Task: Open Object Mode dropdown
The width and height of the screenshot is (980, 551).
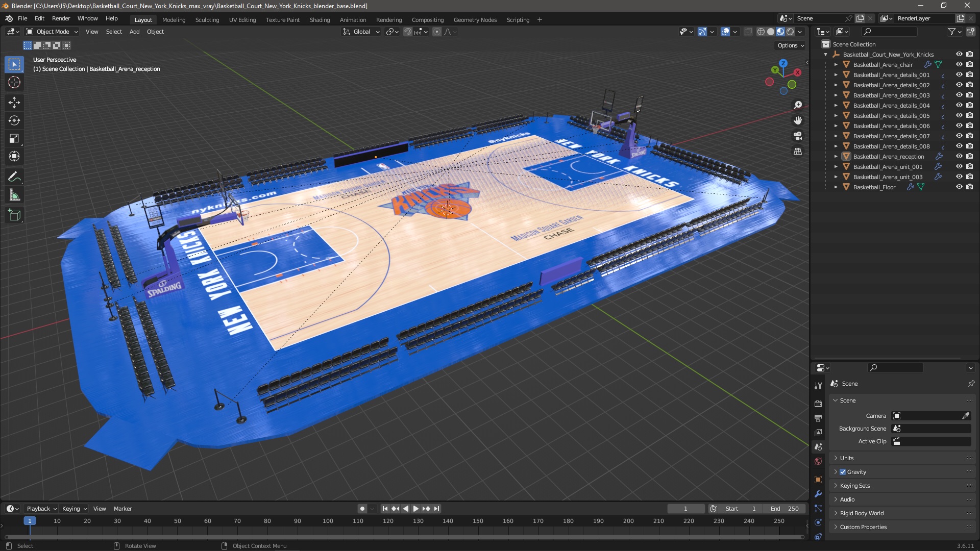Action: [52, 32]
